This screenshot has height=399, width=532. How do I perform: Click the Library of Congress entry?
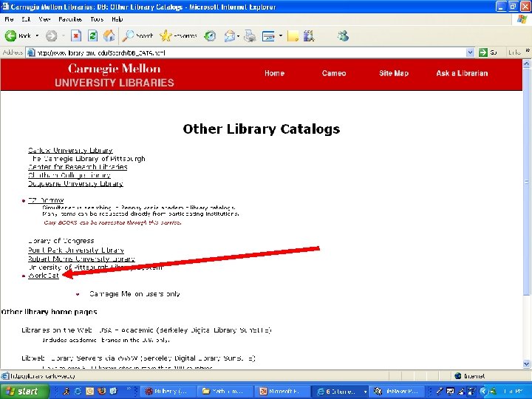point(61,241)
